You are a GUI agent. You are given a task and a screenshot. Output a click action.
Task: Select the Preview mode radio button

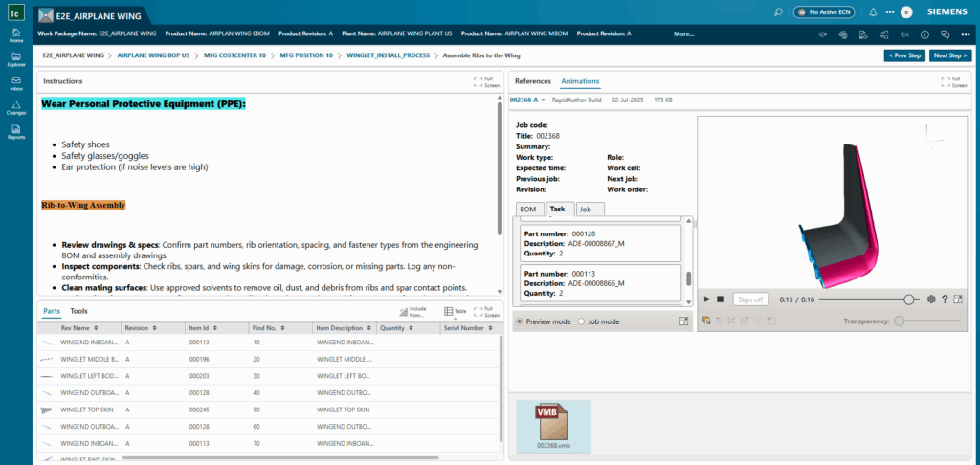520,321
